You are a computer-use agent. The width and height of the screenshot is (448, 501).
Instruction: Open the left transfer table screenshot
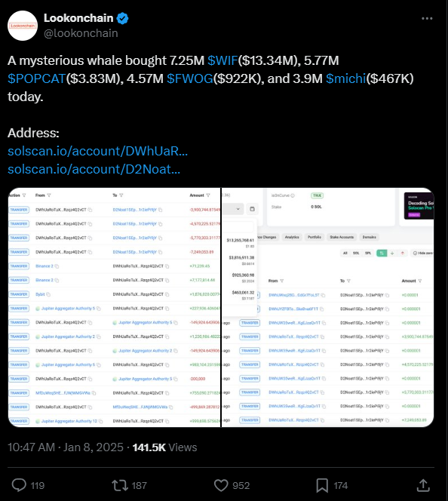[x=115, y=307]
